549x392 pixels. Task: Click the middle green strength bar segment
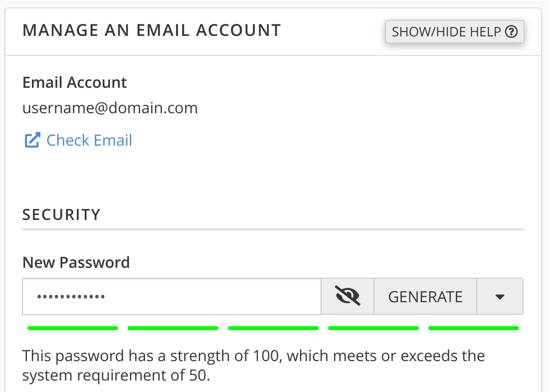pyautogui.click(x=273, y=328)
